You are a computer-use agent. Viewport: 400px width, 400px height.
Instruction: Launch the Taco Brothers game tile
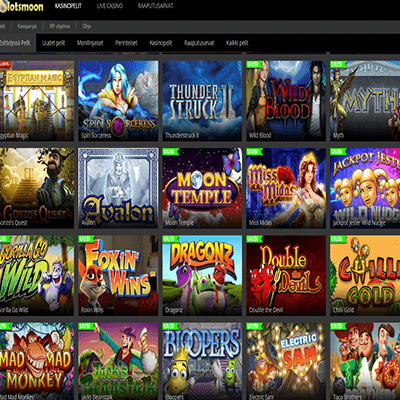point(365,361)
